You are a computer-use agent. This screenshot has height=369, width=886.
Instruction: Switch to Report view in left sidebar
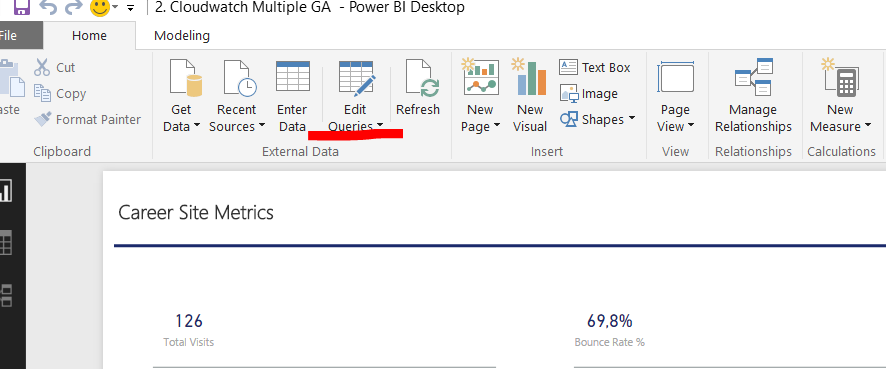5,190
